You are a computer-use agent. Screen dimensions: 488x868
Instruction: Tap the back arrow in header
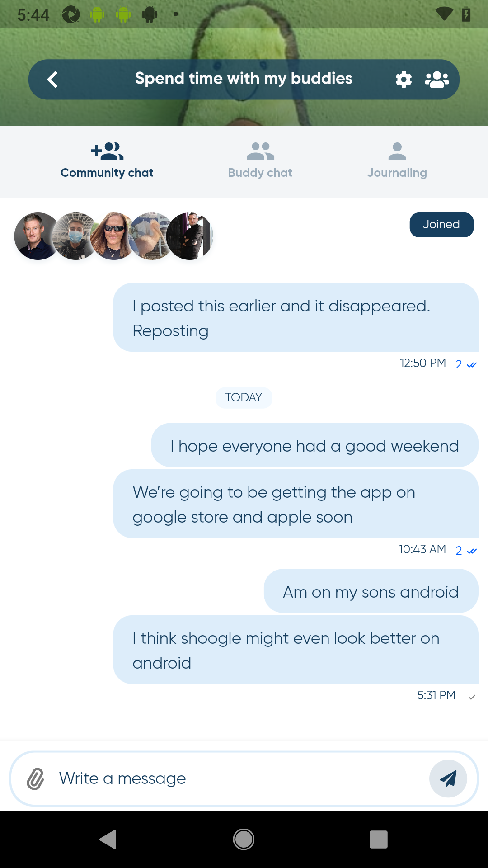tap(52, 80)
